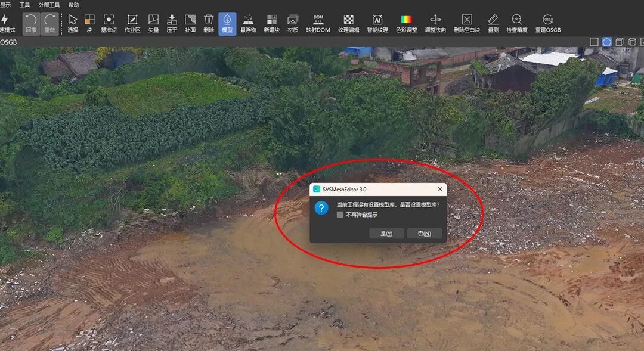Viewport: 644px width, 351px height.
Task: Toggle the rectangle selection mode icon
Action: point(594,42)
